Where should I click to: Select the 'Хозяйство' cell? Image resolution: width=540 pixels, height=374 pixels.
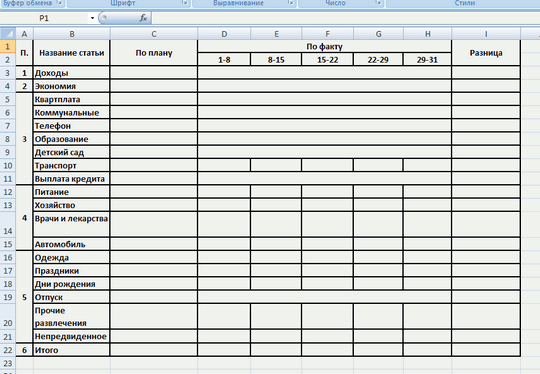tap(72, 205)
